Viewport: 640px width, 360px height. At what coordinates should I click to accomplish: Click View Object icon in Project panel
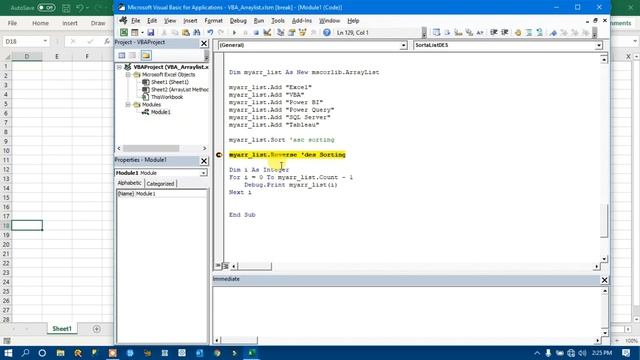coord(133,55)
